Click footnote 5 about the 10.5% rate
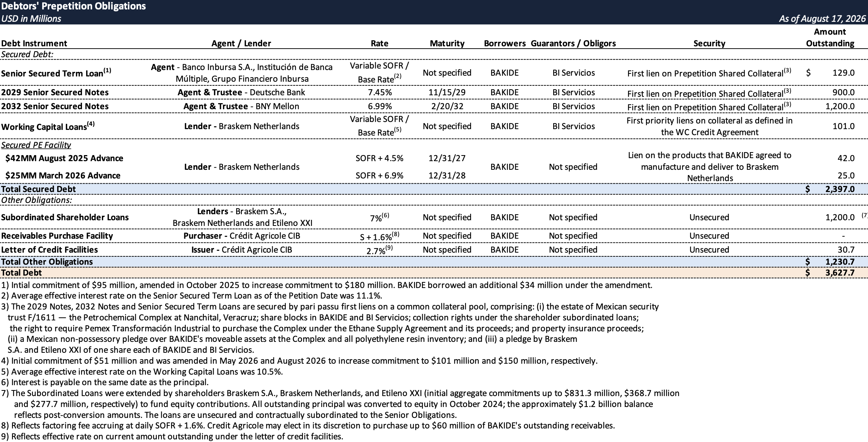Viewport: 868px width, 442px height. 142,372
